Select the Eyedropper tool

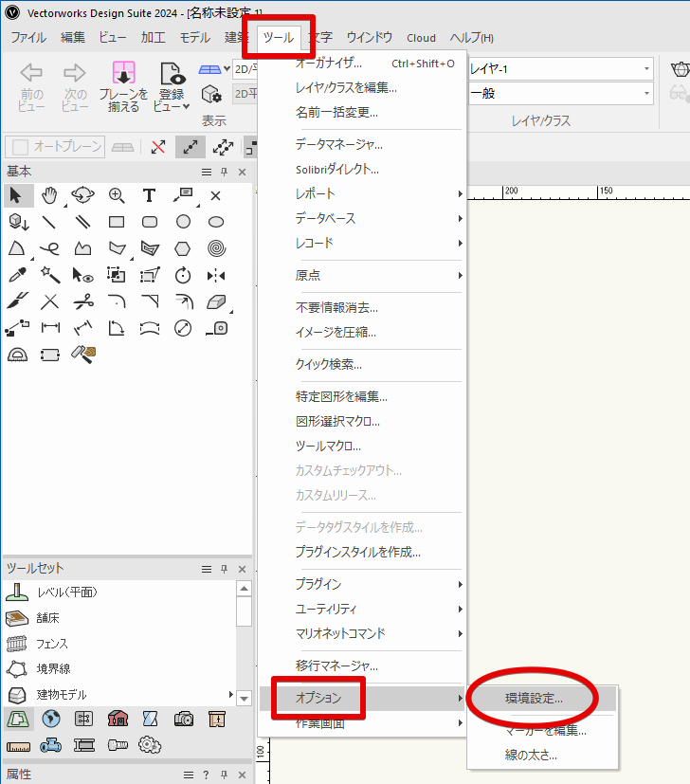(17, 275)
